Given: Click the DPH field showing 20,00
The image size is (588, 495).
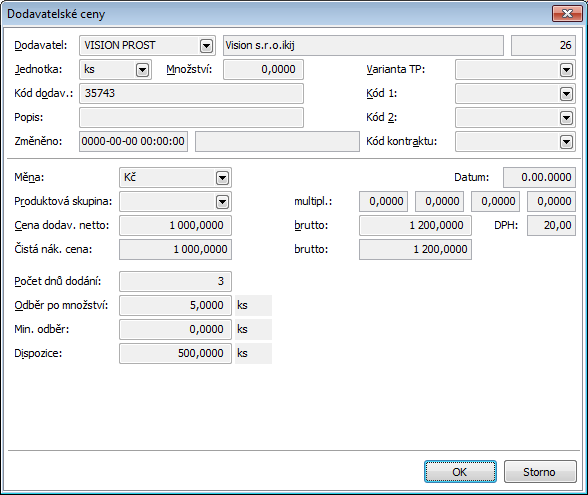Looking at the screenshot, I should click(x=551, y=225).
